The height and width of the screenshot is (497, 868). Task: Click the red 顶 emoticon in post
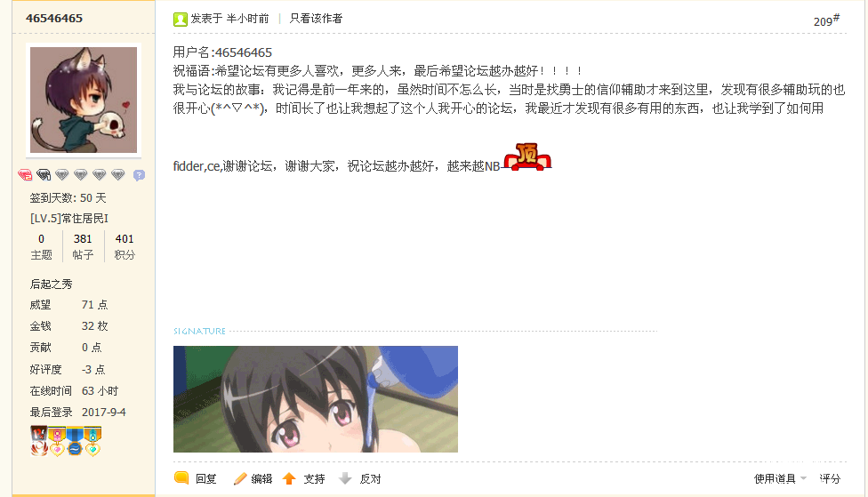click(527, 156)
